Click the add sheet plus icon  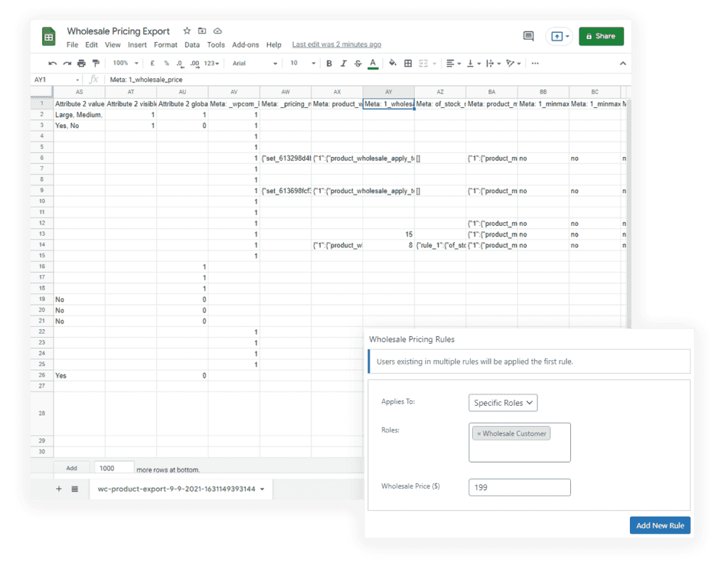59,489
